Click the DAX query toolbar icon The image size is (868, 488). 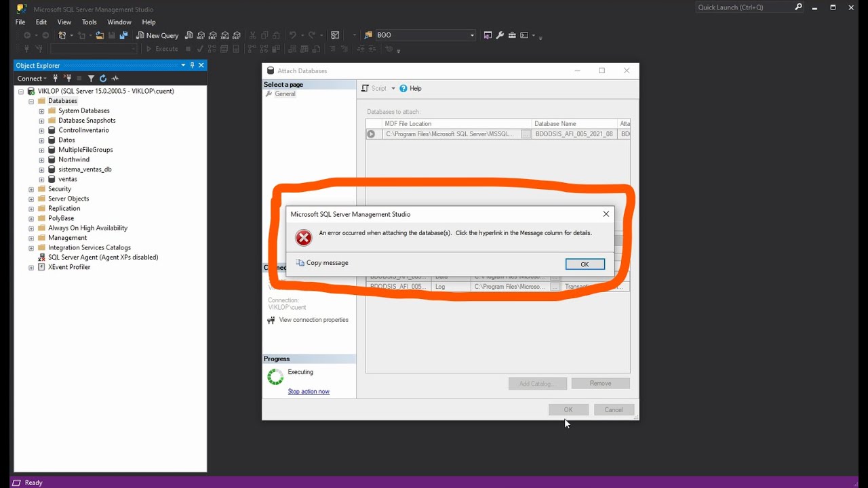[237, 35]
